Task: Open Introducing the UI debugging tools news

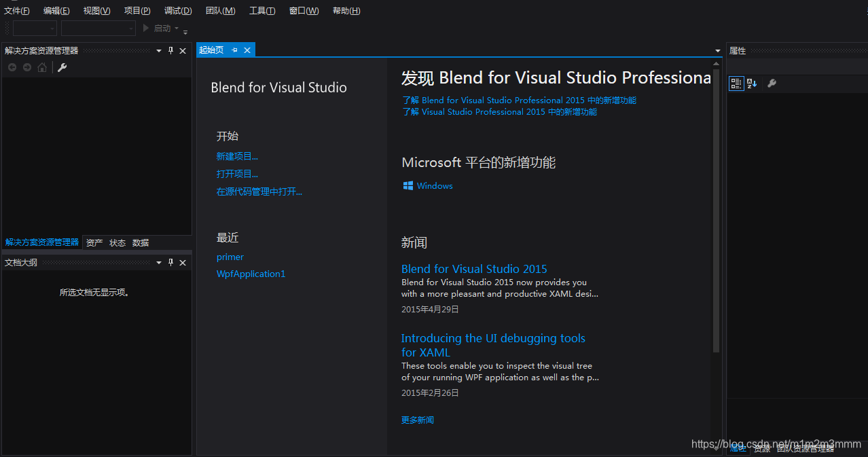Action: click(x=493, y=345)
